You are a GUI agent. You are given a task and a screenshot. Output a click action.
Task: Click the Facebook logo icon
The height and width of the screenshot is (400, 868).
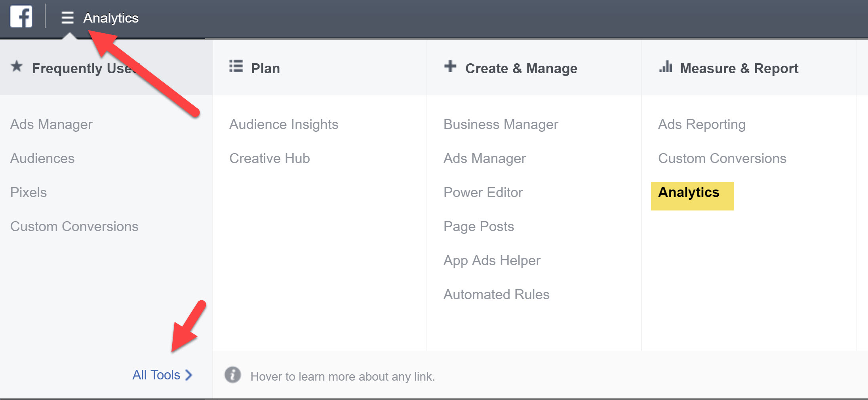coord(21,17)
